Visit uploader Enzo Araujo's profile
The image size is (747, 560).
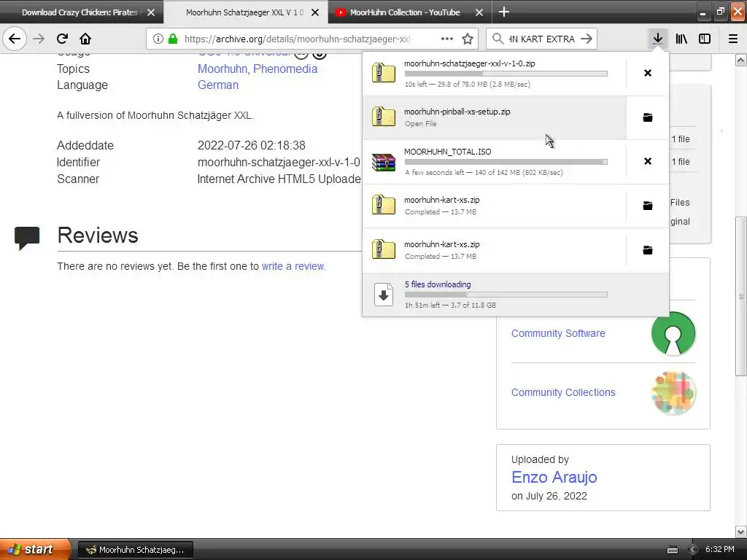tap(554, 477)
